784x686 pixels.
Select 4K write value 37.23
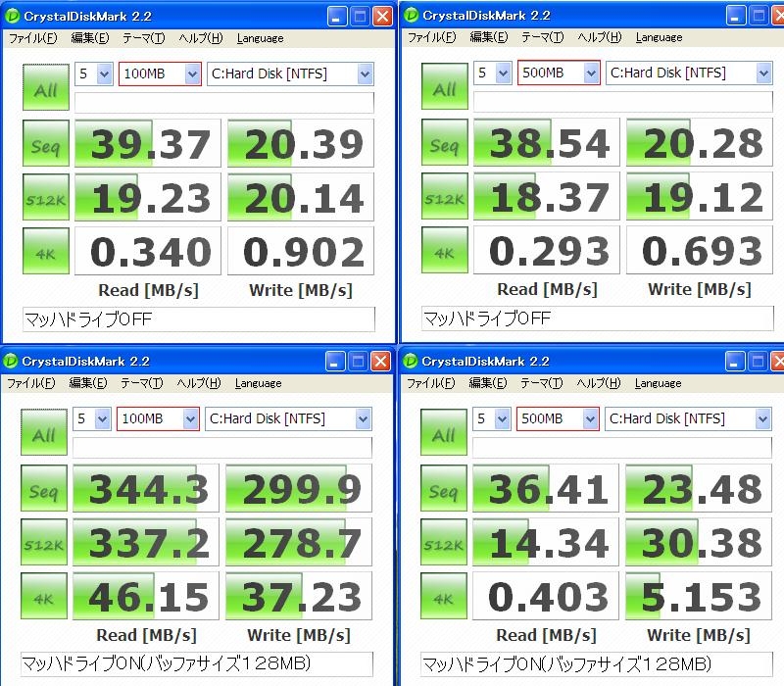(299, 596)
